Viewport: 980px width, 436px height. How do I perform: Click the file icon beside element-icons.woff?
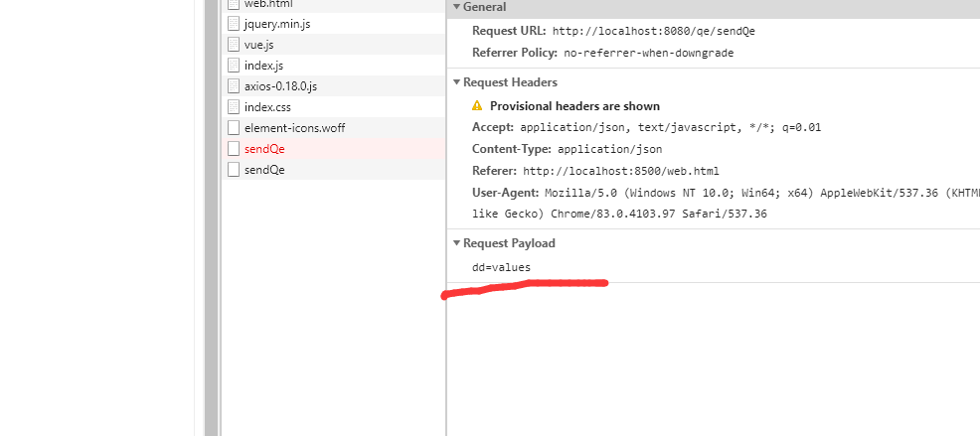pos(234,127)
